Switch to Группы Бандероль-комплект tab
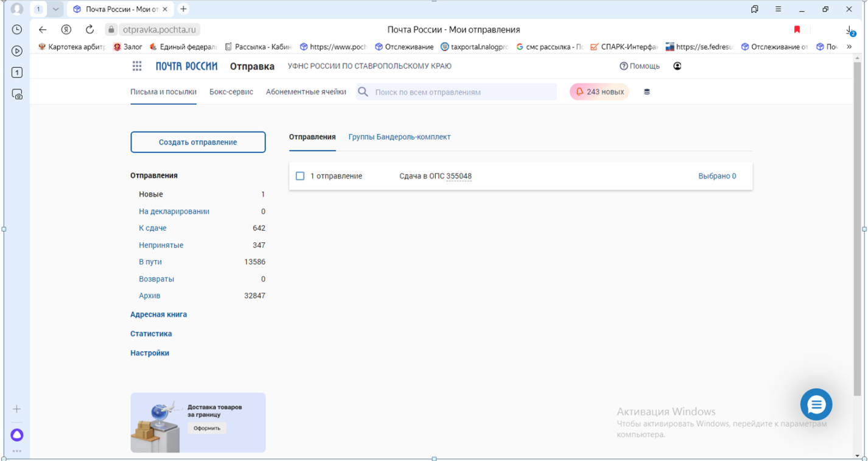The image size is (868, 461). pos(399,137)
